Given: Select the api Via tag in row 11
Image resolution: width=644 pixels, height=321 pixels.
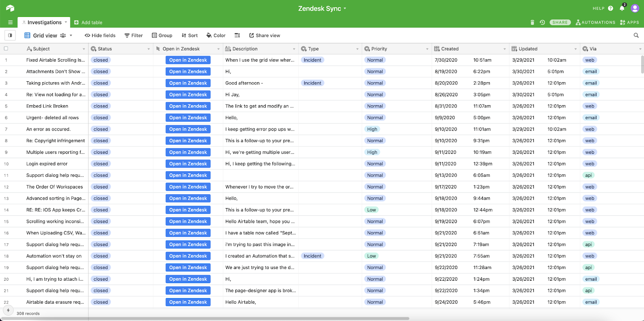Looking at the screenshot, I should (x=588, y=176).
